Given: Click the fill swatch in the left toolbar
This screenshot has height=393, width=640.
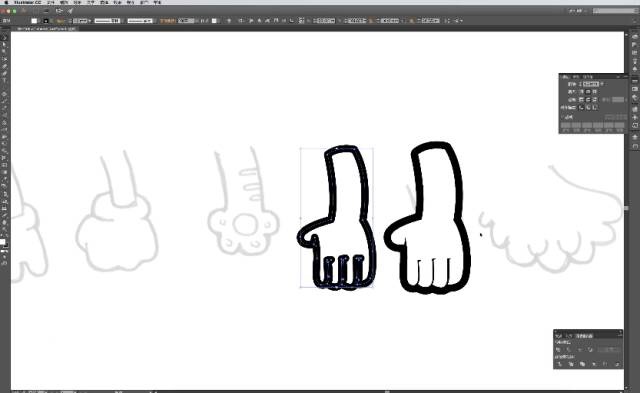Looking at the screenshot, I should tap(2, 242).
